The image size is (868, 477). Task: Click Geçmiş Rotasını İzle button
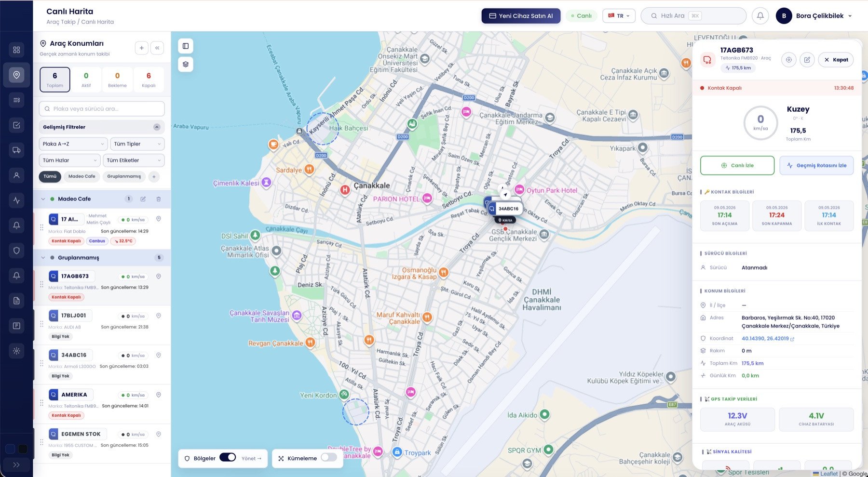pos(816,165)
